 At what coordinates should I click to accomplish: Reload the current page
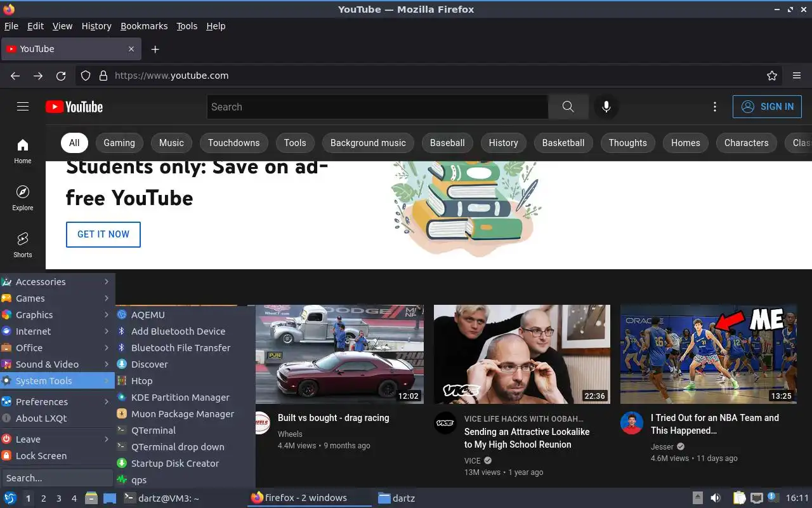(x=61, y=76)
